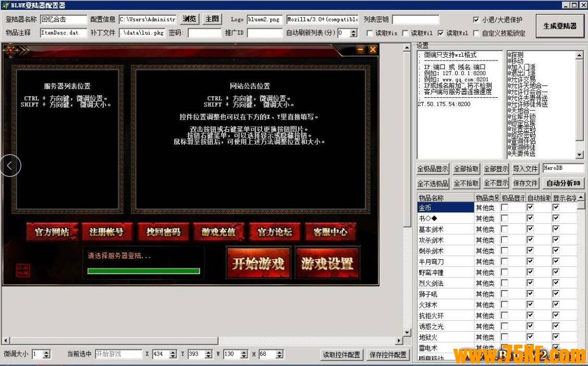Click the 客服中心 customer service image button
Viewport: 588px width, 366px height.
pyautogui.click(x=330, y=232)
